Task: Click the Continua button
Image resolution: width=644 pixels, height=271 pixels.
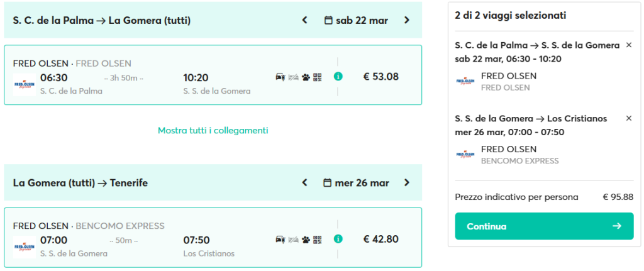Action: coord(544,226)
